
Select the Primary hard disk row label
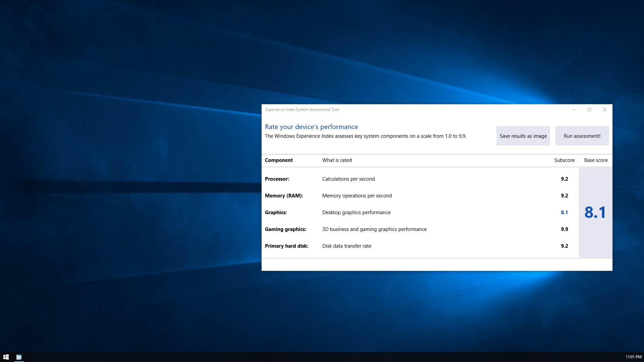point(287,246)
